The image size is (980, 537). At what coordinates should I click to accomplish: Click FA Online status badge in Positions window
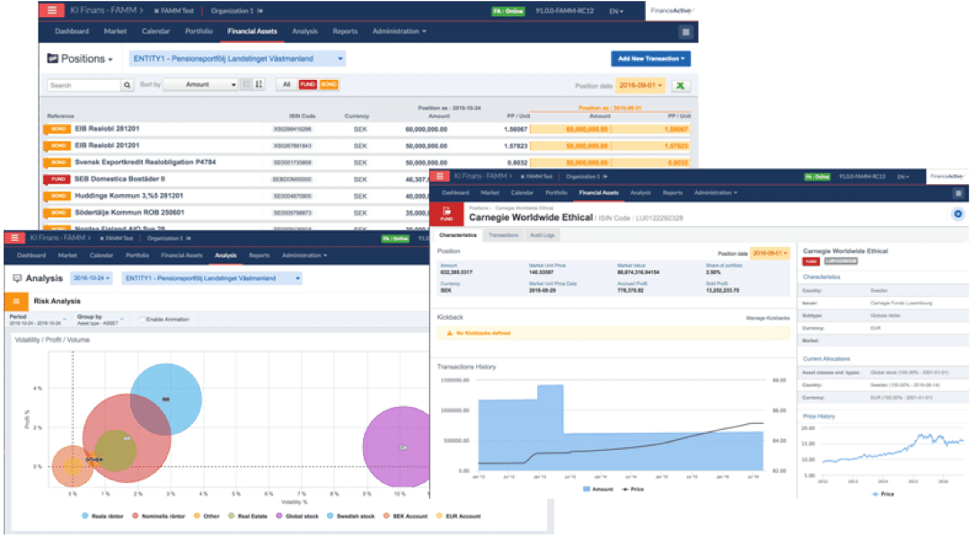[508, 12]
